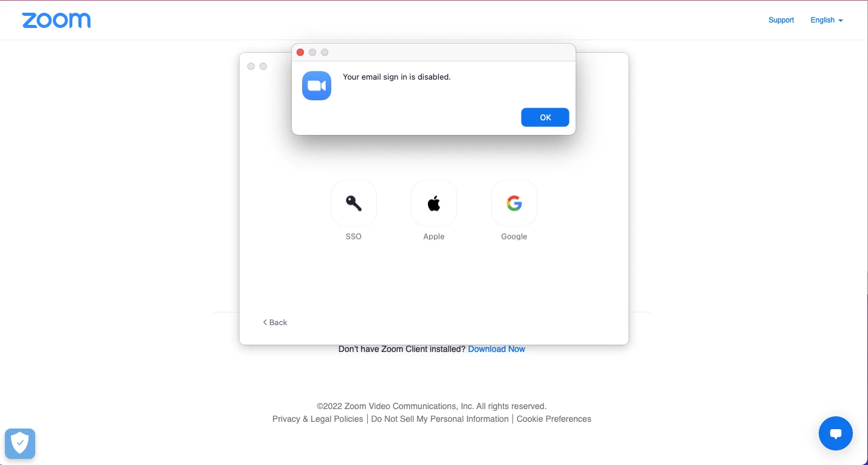
Task: Click the Zoom logo
Action: coord(57,20)
